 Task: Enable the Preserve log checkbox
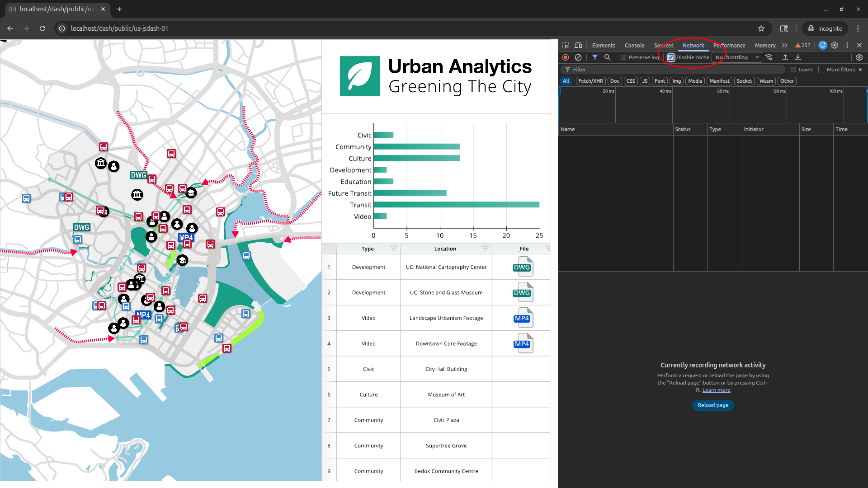tap(623, 57)
